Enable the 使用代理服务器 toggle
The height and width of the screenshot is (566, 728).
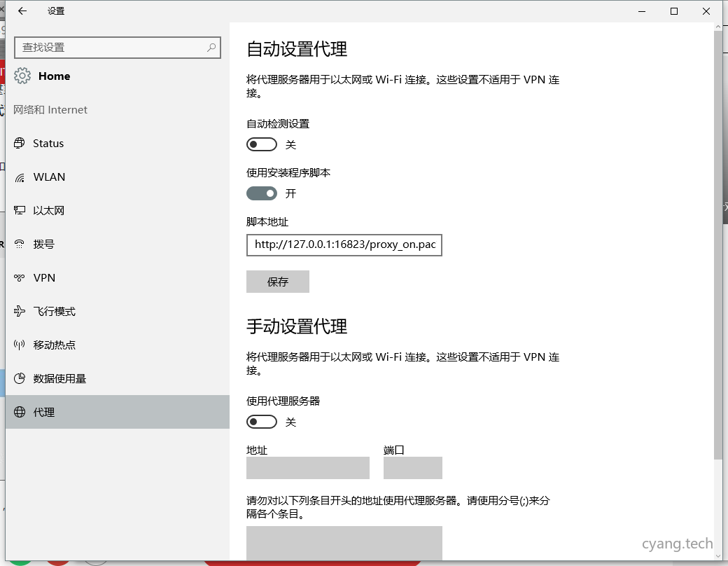tap(262, 422)
